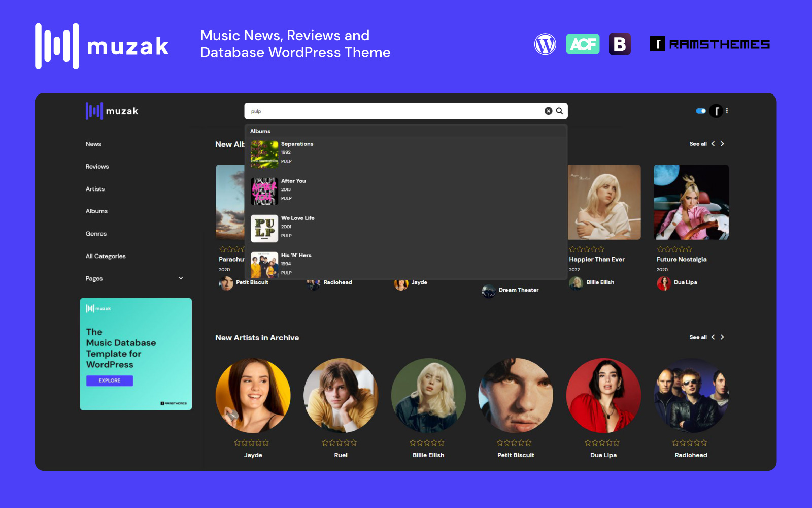This screenshot has width=812, height=508.
Task: Open the three-dot options menu
Action: tap(727, 110)
